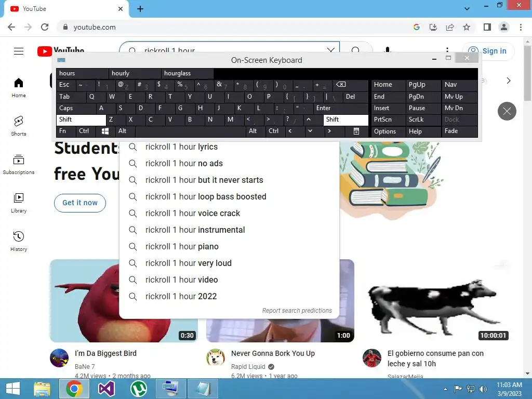Share this page from the address bar
Viewport: 532px width, 399px height.
point(450,27)
